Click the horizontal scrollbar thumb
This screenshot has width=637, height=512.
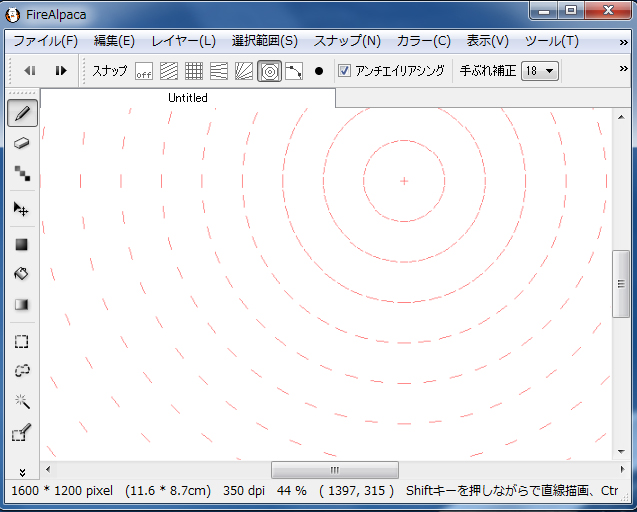(x=334, y=470)
